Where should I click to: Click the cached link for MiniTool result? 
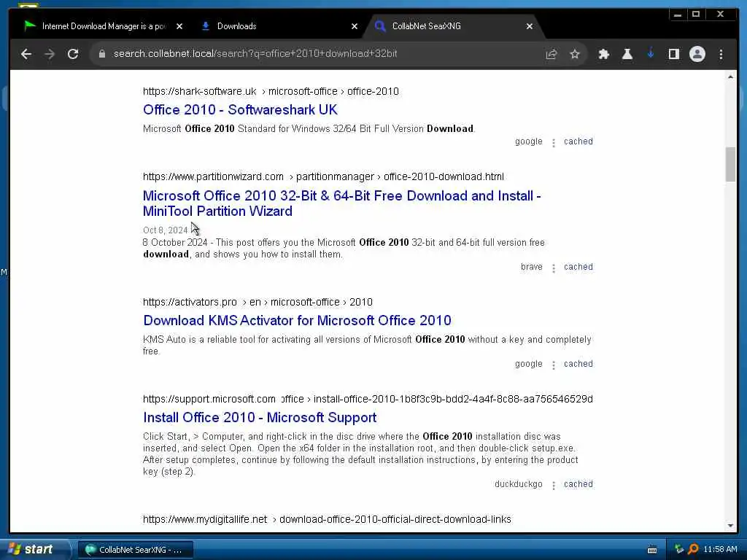[578, 267]
